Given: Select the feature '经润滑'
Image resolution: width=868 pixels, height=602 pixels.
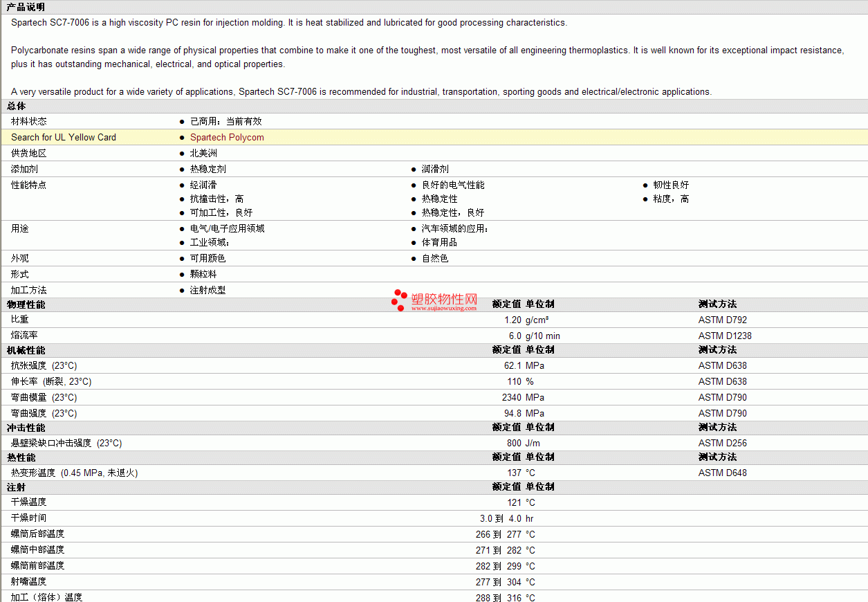Looking at the screenshot, I should click(x=203, y=185).
